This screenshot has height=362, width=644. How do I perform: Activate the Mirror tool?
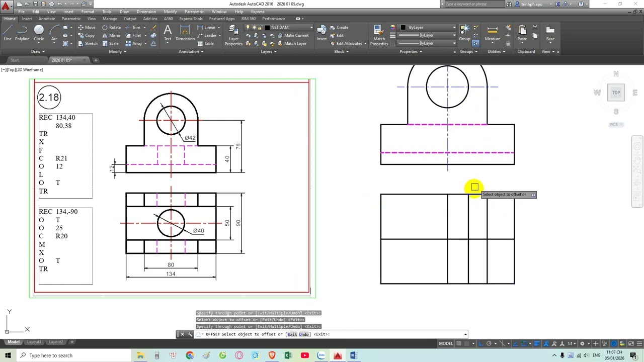[111, 36]
